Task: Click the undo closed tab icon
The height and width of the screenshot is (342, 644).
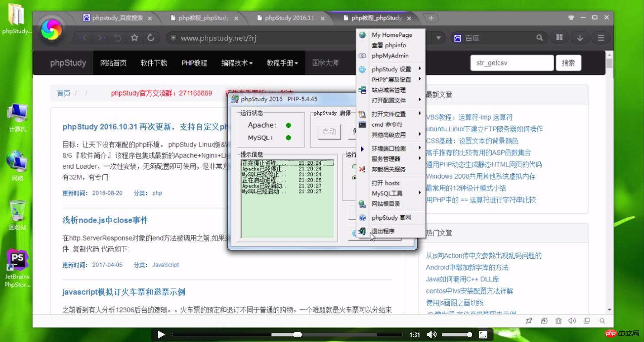Action: coord(117,38)
